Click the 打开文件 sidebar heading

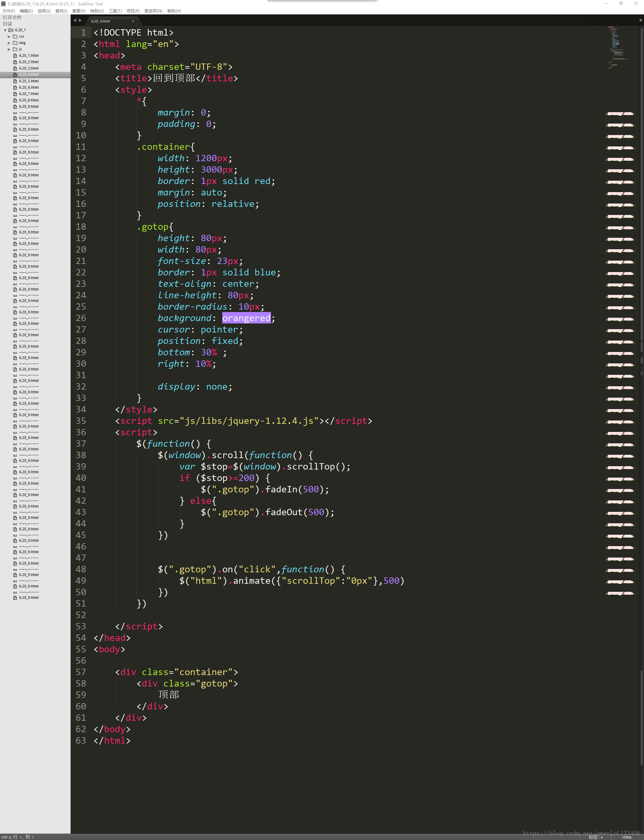pyautogui.click(x=12, y=17)
